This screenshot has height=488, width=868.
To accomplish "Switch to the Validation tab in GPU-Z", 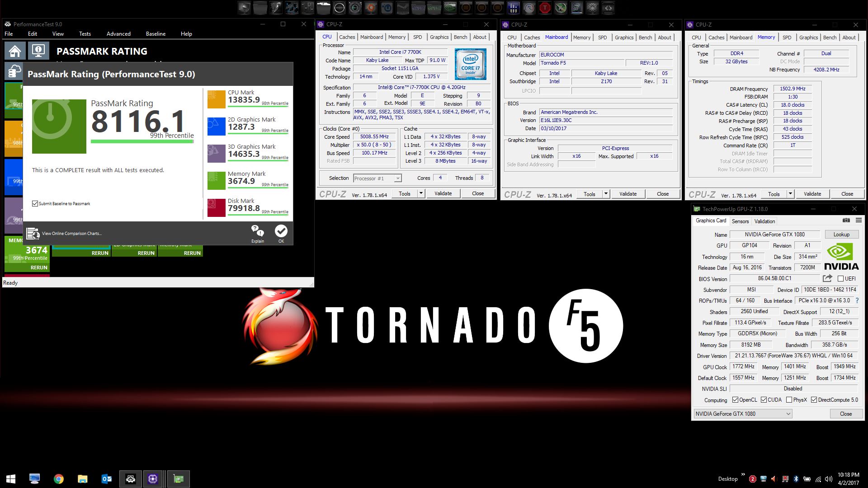I will pyautogui.click(x=764, y=221).
